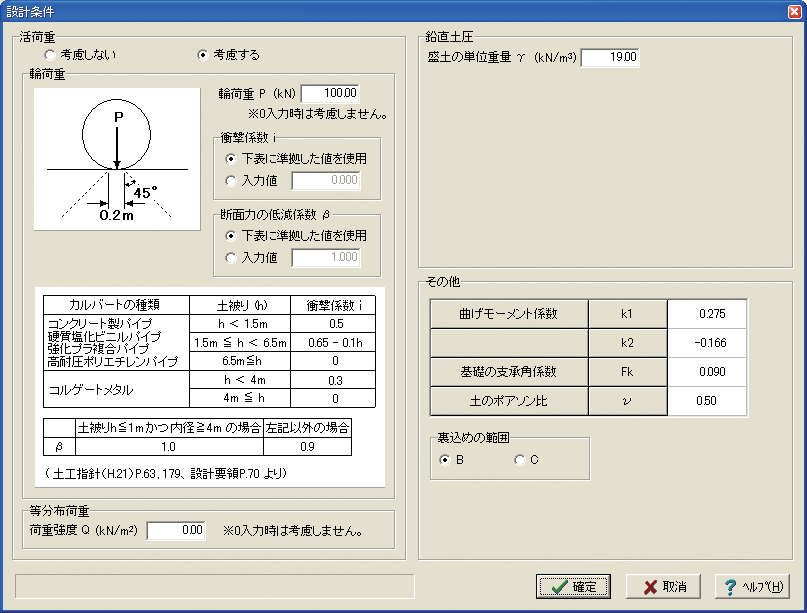Select 入力値 radio under 衝撃係数 i
Screen dimensions: 807x613
[252, 181]
